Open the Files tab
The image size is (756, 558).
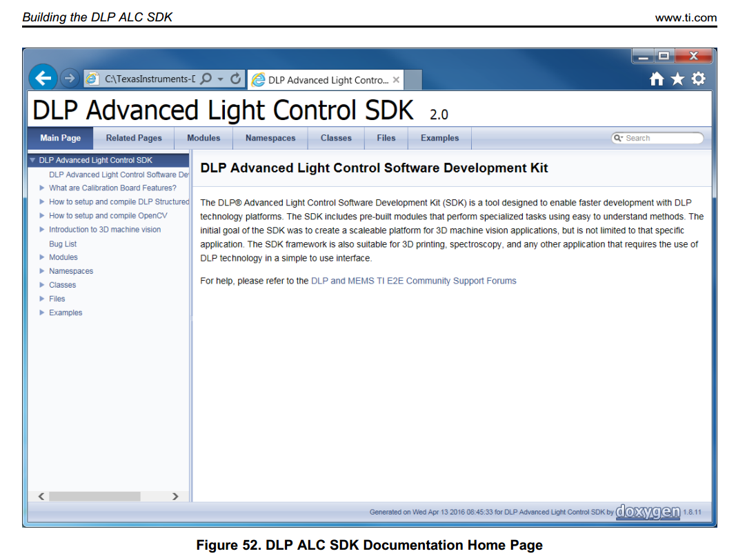click(x=386, y=138)
